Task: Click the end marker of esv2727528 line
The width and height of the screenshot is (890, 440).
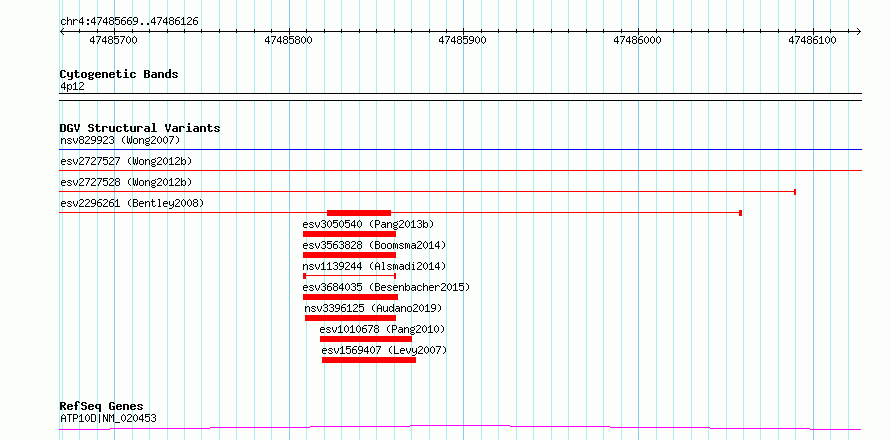Action: pyautogui.click(x=795, y=192)
